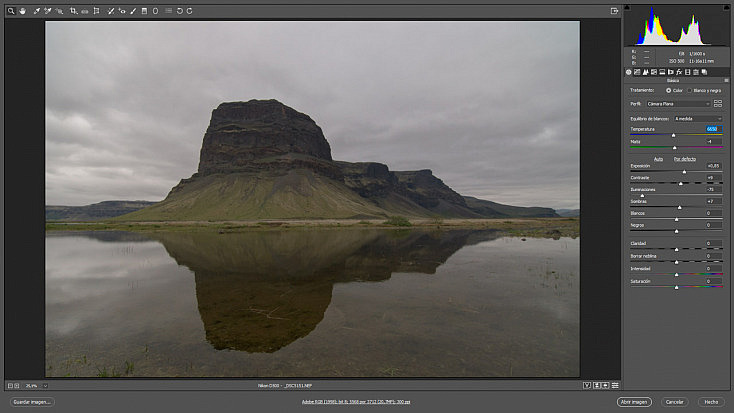Open the zoom level dropdown
The image size is (734, 413).
click(45, 386)
